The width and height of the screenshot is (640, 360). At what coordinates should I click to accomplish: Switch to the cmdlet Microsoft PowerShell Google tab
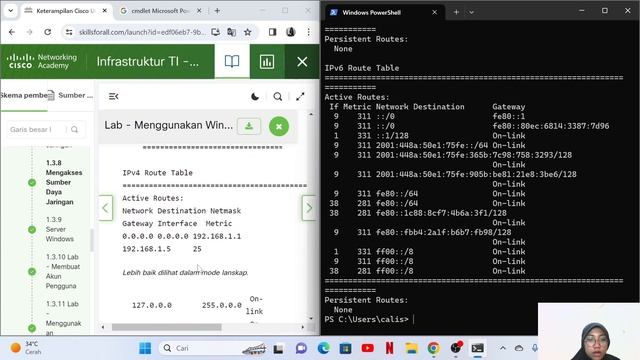(160, 11)
